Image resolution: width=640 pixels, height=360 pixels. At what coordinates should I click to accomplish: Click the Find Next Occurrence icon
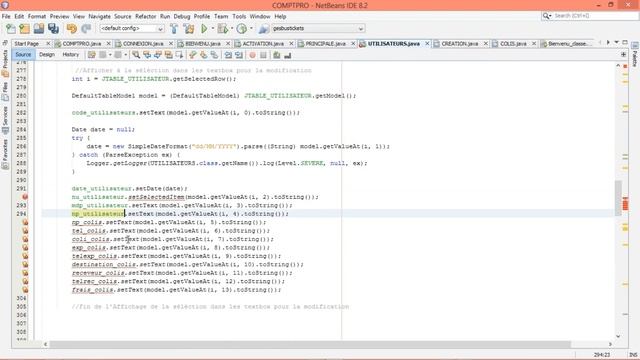(x=158, y=55)
